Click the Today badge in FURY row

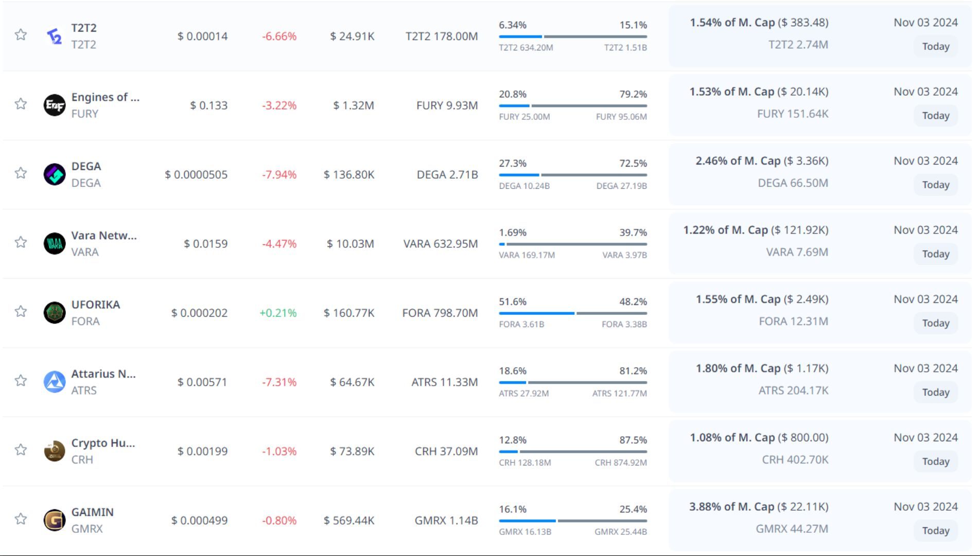click(x=935, y=116)
